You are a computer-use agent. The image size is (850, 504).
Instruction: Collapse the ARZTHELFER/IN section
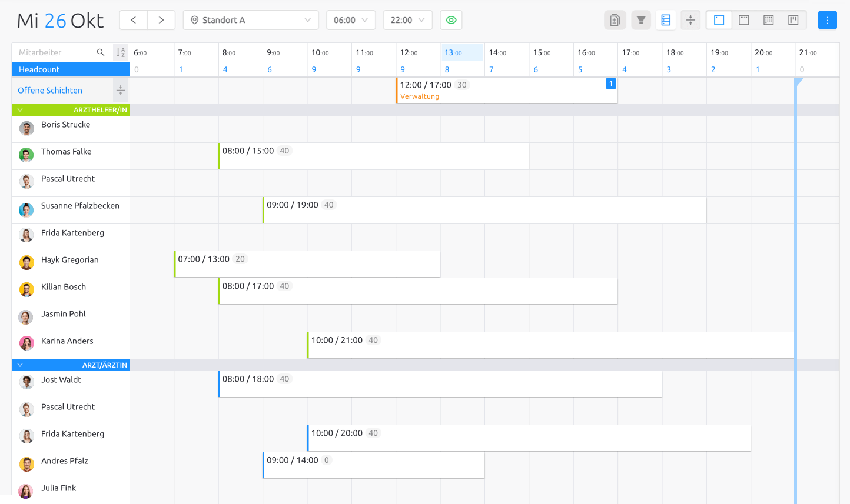tap(19, 109)
